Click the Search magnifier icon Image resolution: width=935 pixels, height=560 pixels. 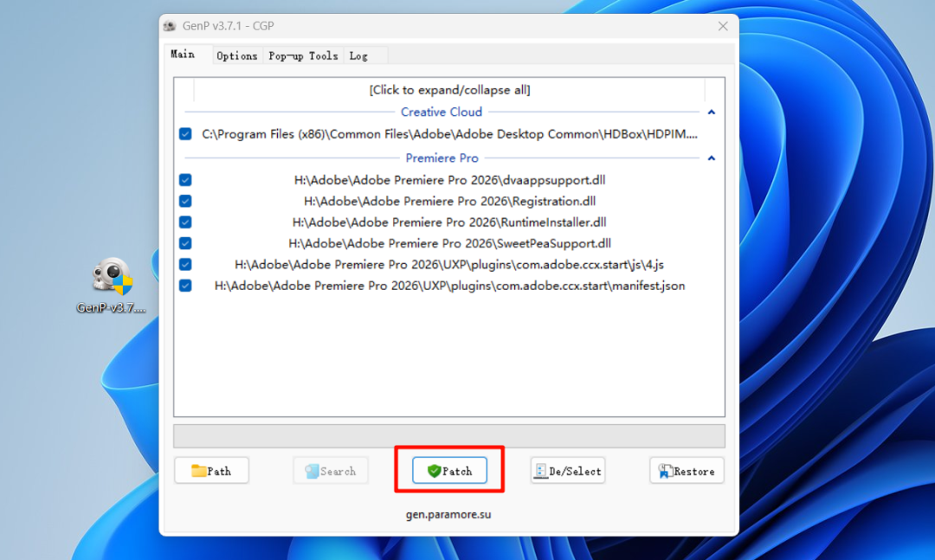312,471
